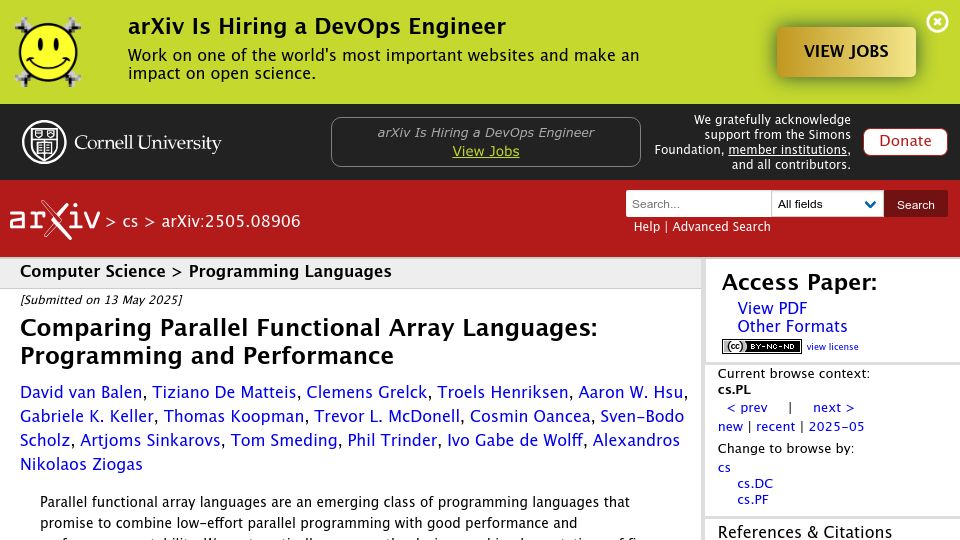Open author Gabriele K. Keller

87,416
